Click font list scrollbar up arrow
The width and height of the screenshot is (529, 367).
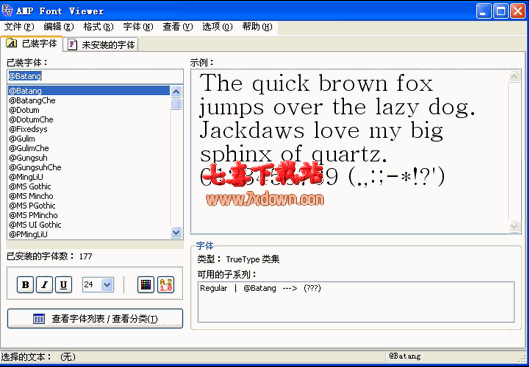(176, 91)
